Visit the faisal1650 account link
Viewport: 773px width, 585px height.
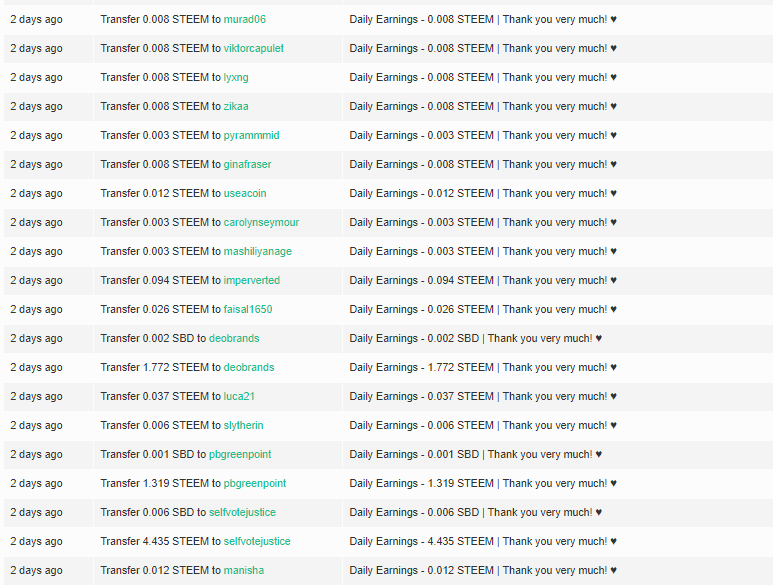247,310
